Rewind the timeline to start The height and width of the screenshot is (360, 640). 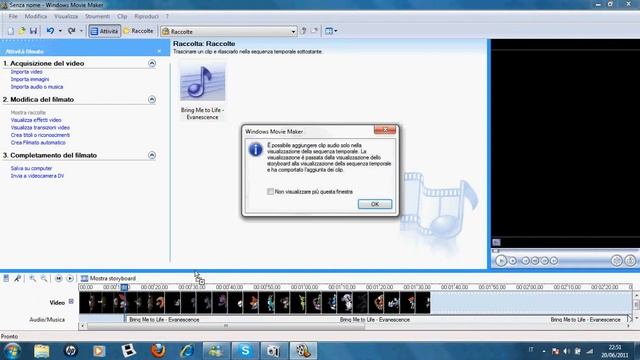(58, 278)
